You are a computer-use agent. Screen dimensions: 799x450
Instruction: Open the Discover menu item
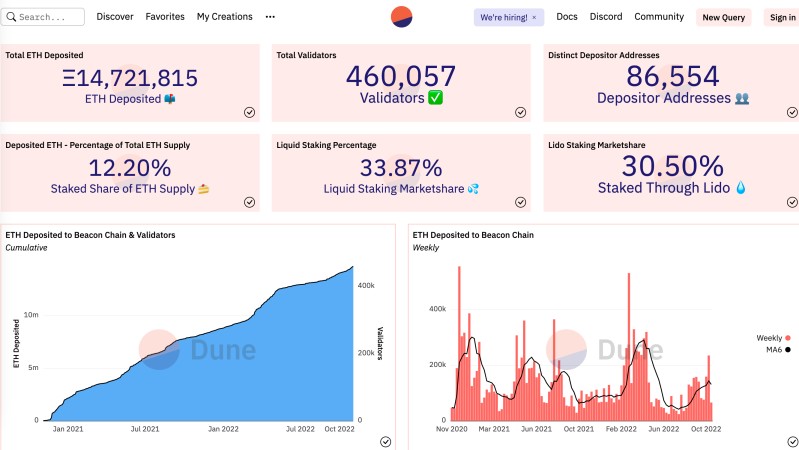[115, 17]
